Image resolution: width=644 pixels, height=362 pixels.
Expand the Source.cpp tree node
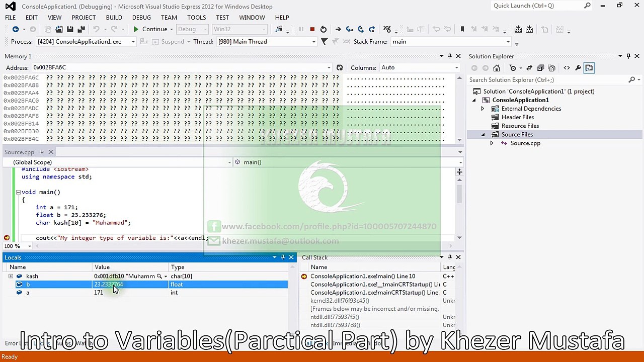click(492, 143)
